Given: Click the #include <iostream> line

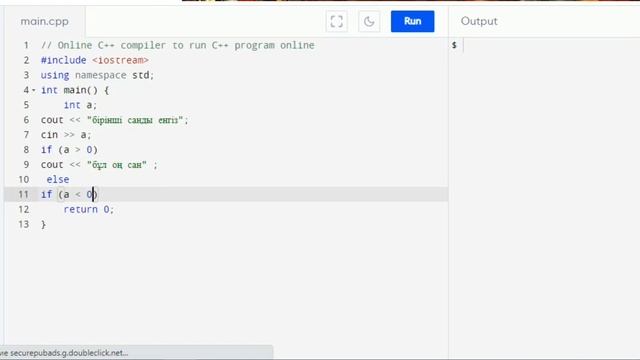Looking at the screenshot, I should coord(95,60).
